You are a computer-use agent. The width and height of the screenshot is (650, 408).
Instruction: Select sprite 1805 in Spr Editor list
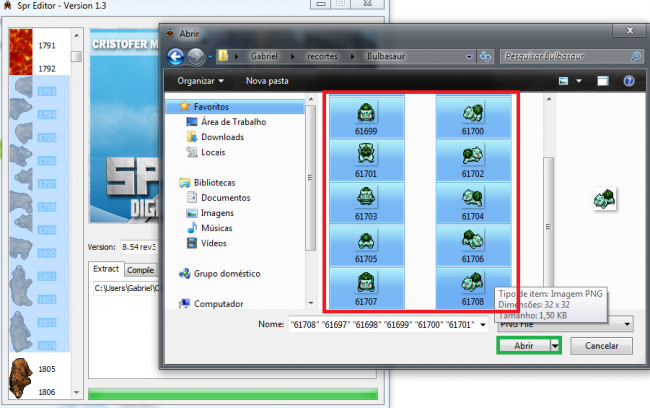coord(39,369)
